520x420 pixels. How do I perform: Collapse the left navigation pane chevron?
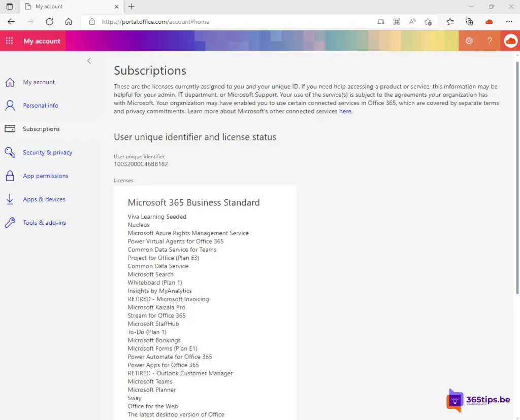pyautogui.click(x=89, y=61)
